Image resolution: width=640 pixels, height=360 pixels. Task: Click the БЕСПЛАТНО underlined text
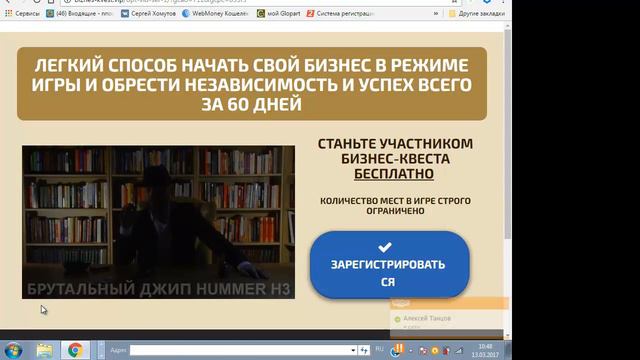(394, 174)
